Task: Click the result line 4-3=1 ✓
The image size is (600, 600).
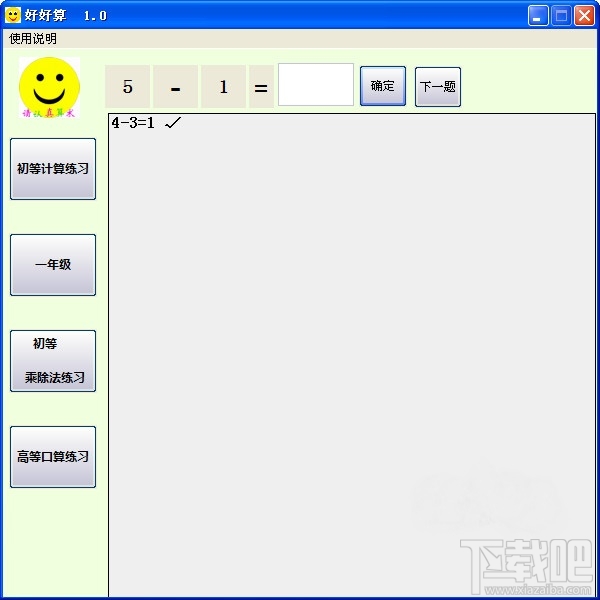Action: (146, 123)
